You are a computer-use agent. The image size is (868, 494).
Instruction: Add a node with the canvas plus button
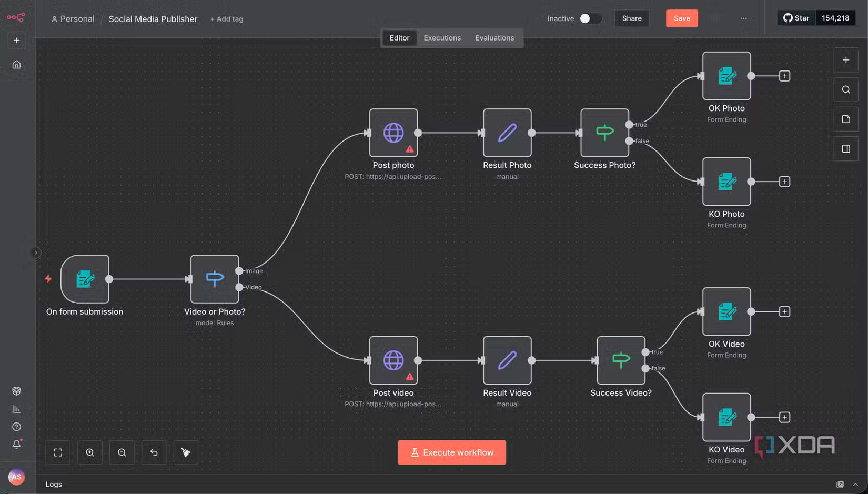point(846,60)
